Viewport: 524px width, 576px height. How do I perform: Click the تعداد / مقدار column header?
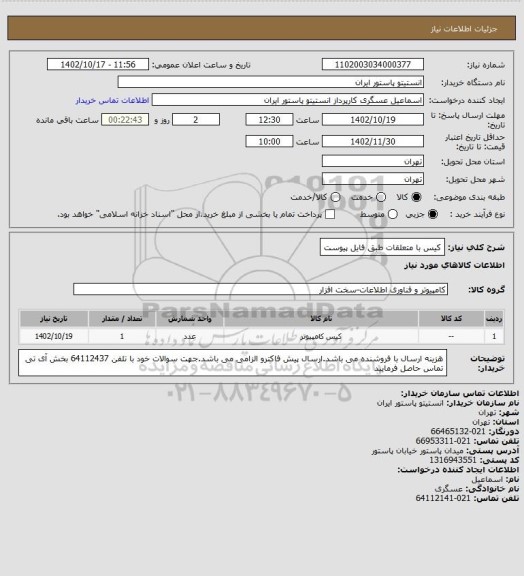pyautogui.click(x=122, y=319)
